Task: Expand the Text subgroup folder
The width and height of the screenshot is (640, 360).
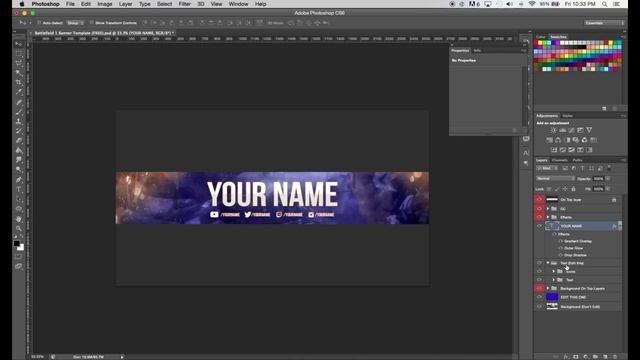Action: tap(554, 280)
